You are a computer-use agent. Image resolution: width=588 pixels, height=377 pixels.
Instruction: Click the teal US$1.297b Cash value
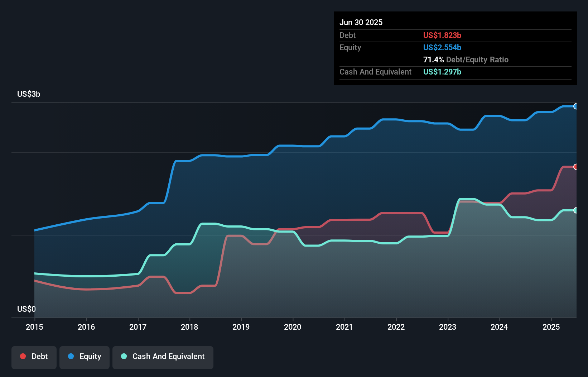[x=442, y=72]
